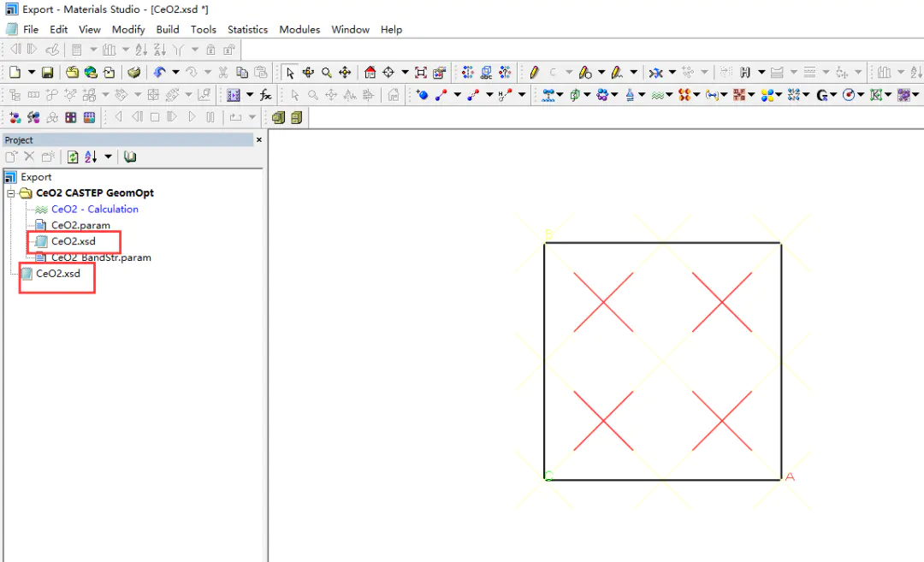Screen dimensions: 924x562
Task: Open the Statistics menu
Action: pos(247,29)
